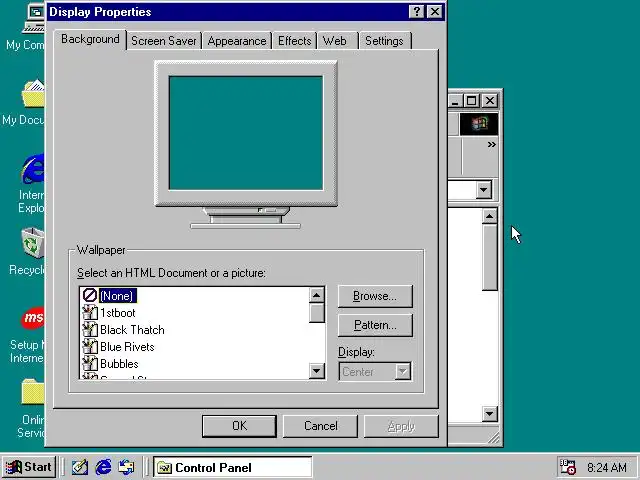This screenshot has width=640, height=480.
Task: Open the Pattern... dialog button
Action: coord(375,325)
